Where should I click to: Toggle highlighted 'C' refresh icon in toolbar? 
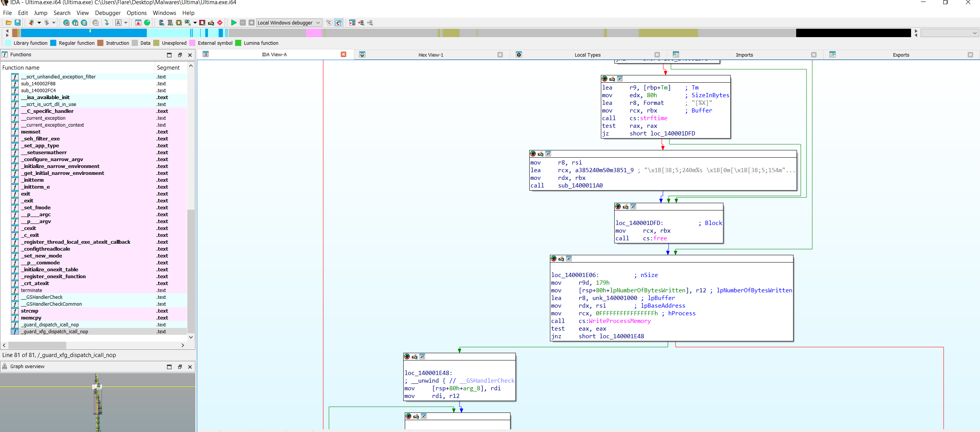click(339, 23)
